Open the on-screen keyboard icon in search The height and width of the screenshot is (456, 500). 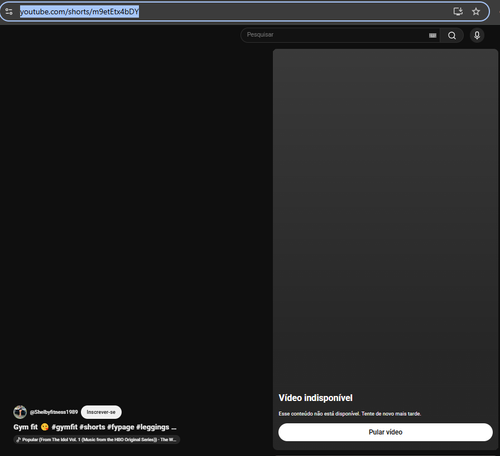click(433, 35)
